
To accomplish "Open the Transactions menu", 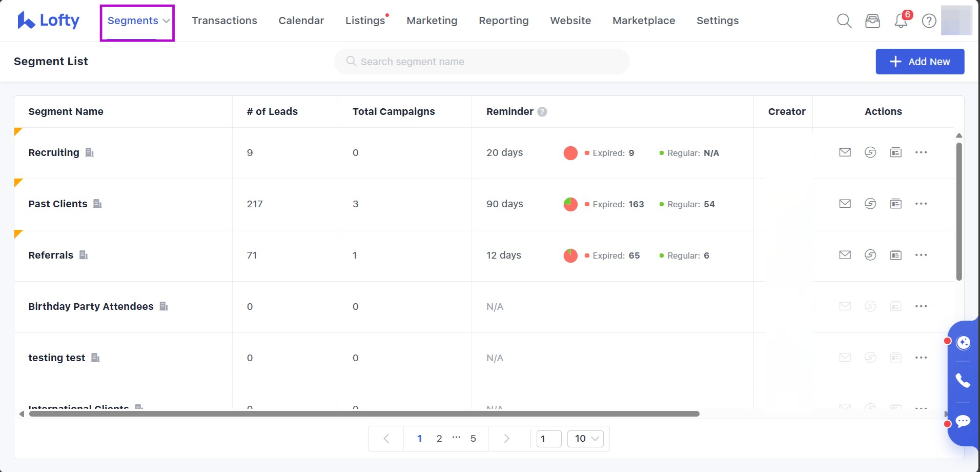I will pyautogui.click(x=224, y=21).
